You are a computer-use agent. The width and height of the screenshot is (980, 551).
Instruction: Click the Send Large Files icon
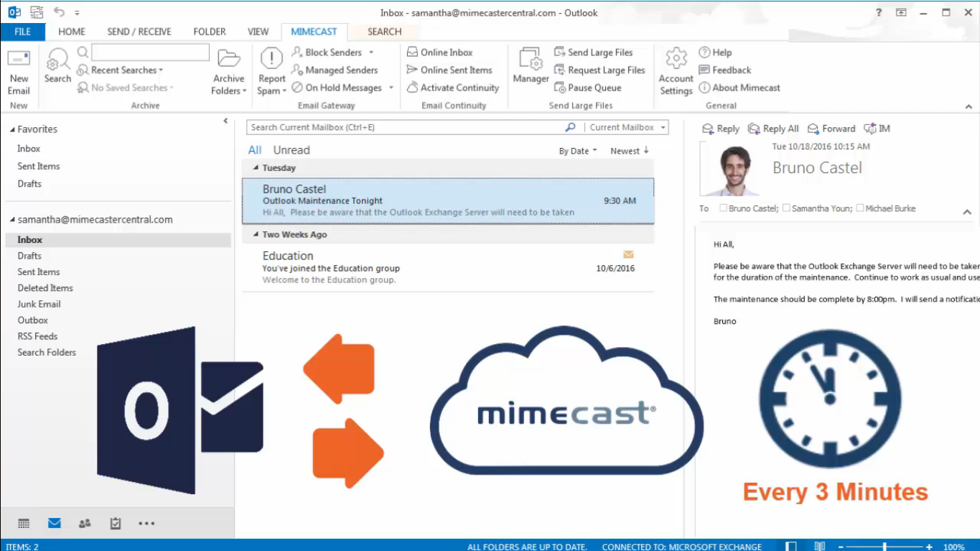[560, 52]
